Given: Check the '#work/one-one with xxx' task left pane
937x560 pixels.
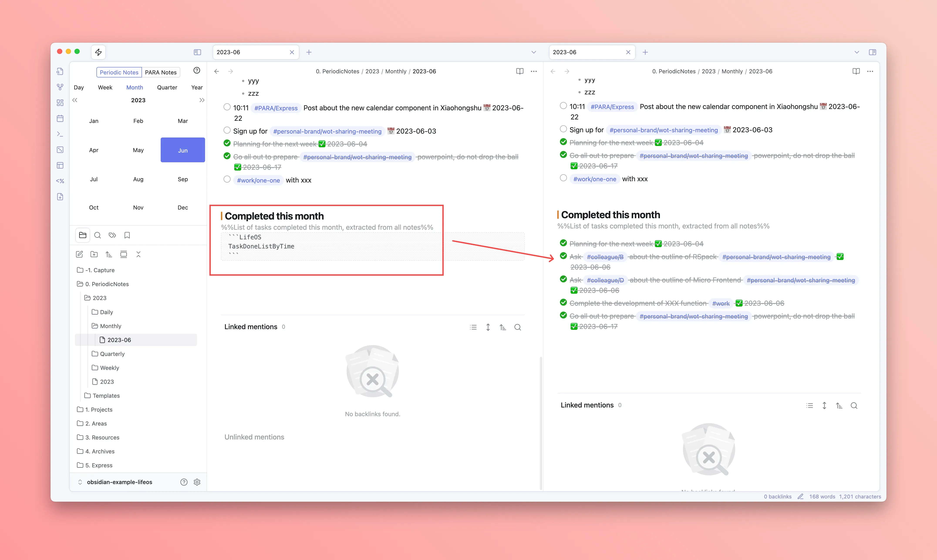Looking at the screenshot, I should (x=227, y=179).
